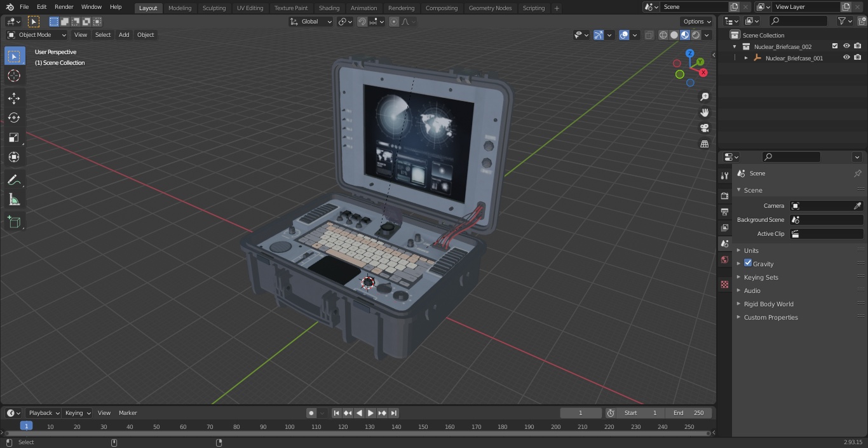This screenshot has width=868, height=448.
Task: Open the Options dropdown
Action: [x=696, y=22]
